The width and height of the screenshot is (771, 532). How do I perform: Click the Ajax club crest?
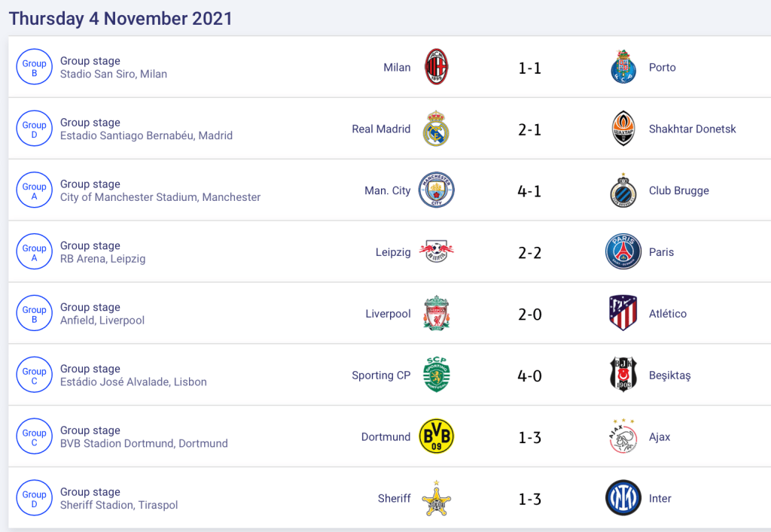[623, 437]
